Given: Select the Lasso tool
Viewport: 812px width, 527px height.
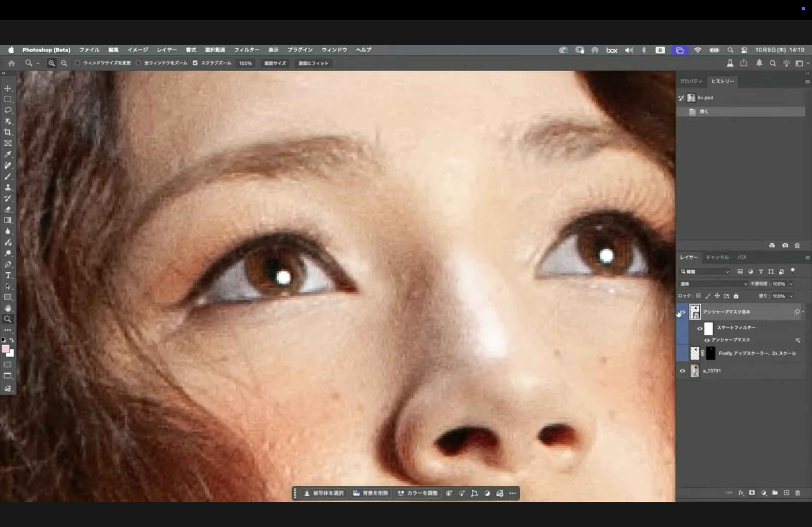Looking at the screenshot, I should point(8,110).
